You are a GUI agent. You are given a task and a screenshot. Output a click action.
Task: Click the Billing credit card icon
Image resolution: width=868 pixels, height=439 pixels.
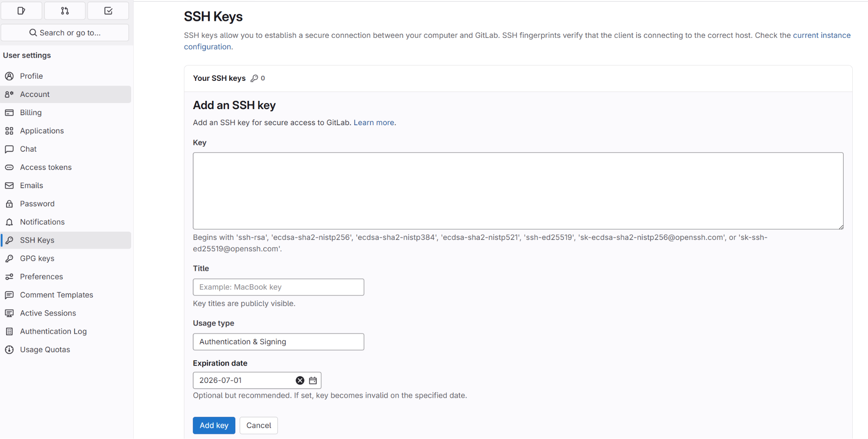[x=9, y=113]
